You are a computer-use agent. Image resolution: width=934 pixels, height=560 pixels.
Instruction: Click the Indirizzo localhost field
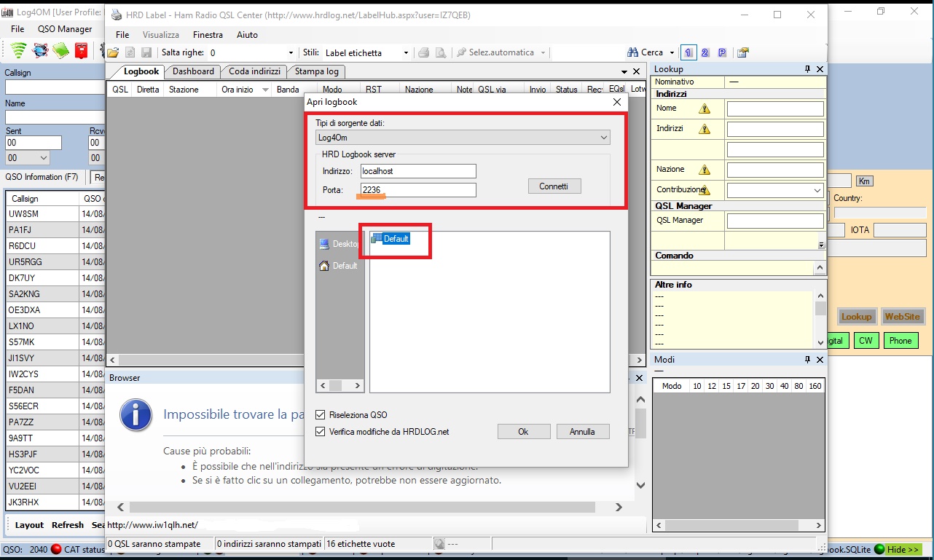point(418,171)
